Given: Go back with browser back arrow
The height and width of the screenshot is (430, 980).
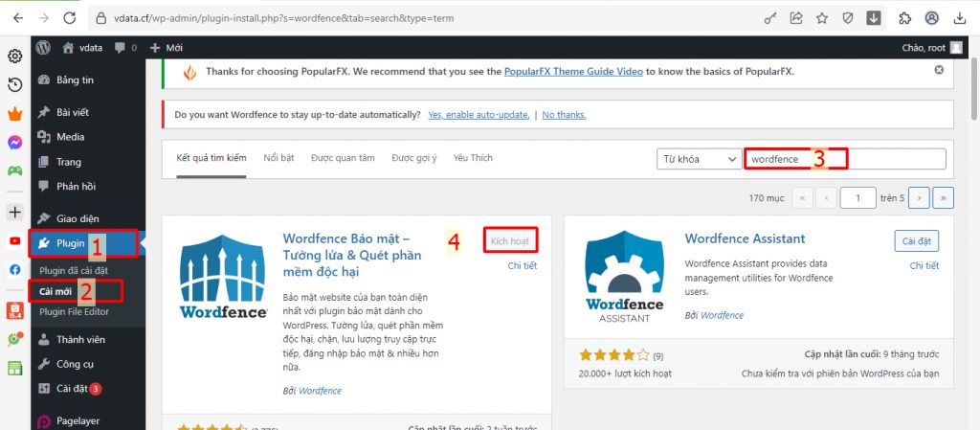Looking at the screenshot, I should point(18,18).
